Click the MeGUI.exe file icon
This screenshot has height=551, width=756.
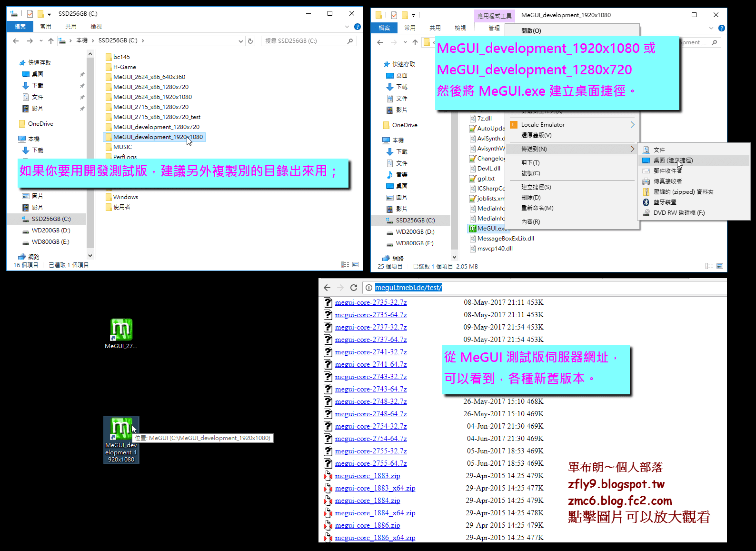click(x=472, y=229)
